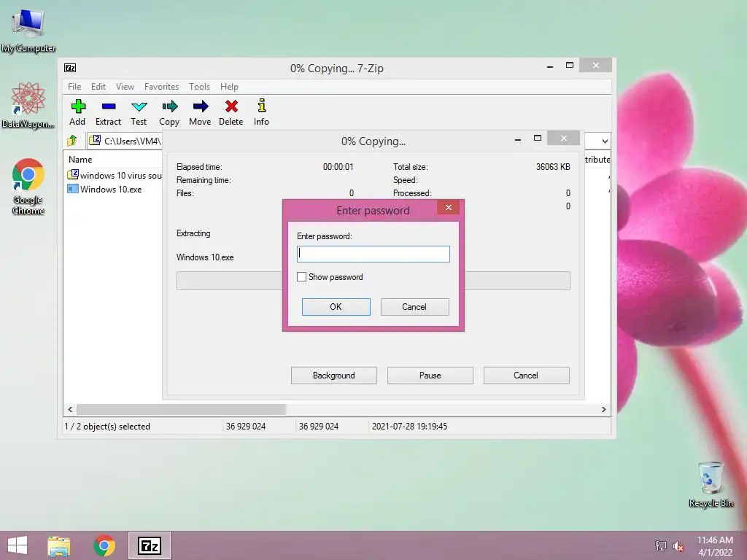Close the Enter password dialog
The height and width of the screenshot is (560, 747).
click(x=449, y=207)
